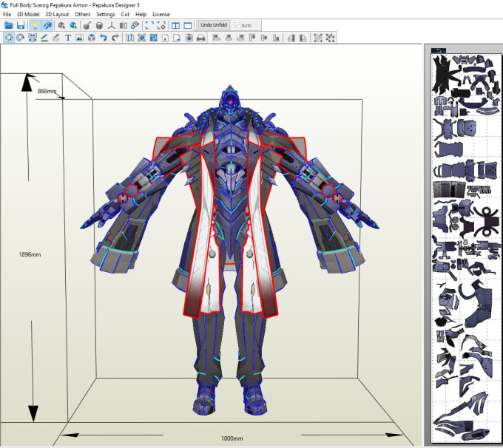Click the eye with circle view icon

[x=135, y=25]
